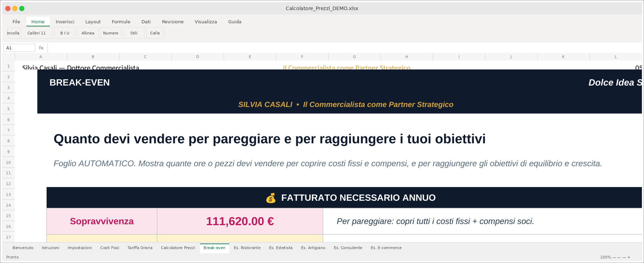The height and width of the screenshot is (263, 644).
Task: Click the Incolla paste button
Action: (x=13, y=33)
